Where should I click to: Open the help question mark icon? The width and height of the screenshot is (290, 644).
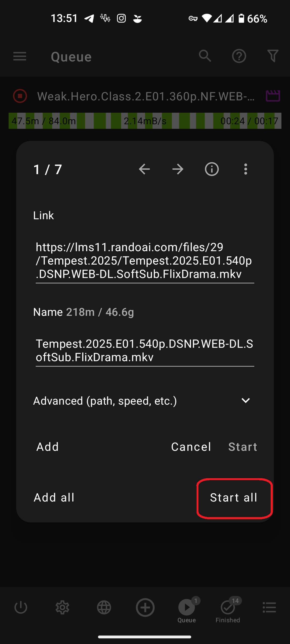coord(239,56)
